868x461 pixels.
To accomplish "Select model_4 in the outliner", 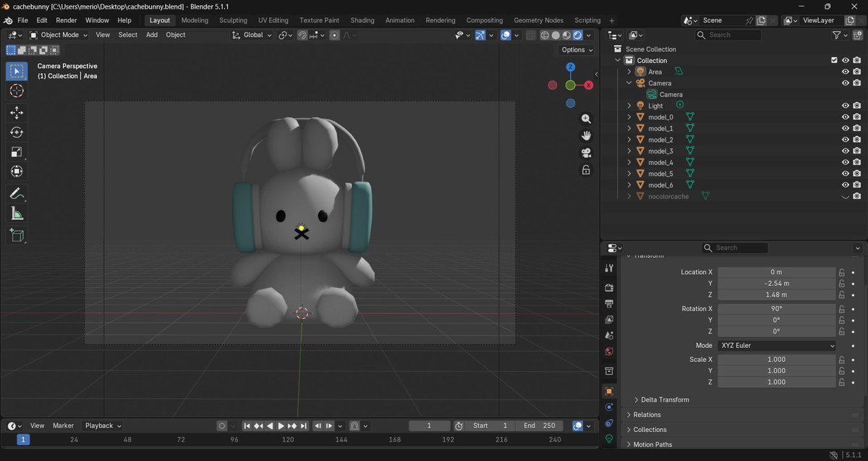I will point(660,162).
